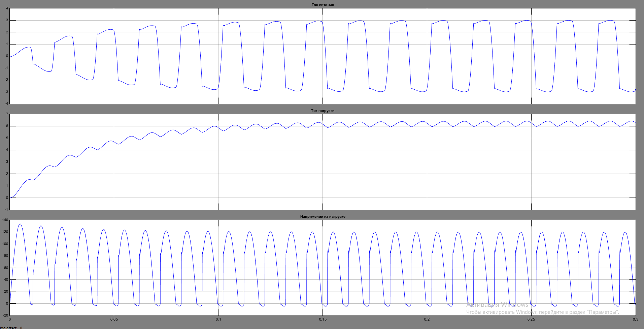Click the -20 voltage axis label
Image resolution: width=644 pixels, height=329 pixels.
click(x=5, y=315)
